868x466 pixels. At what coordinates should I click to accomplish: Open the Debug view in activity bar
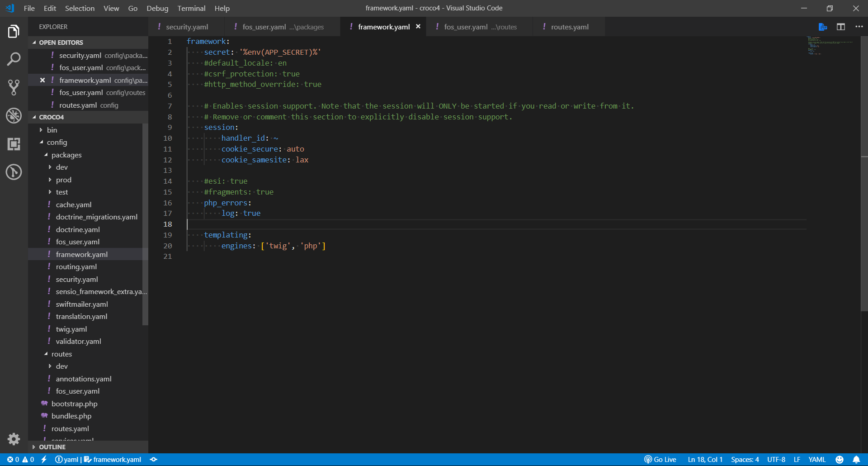coord(14,115)
